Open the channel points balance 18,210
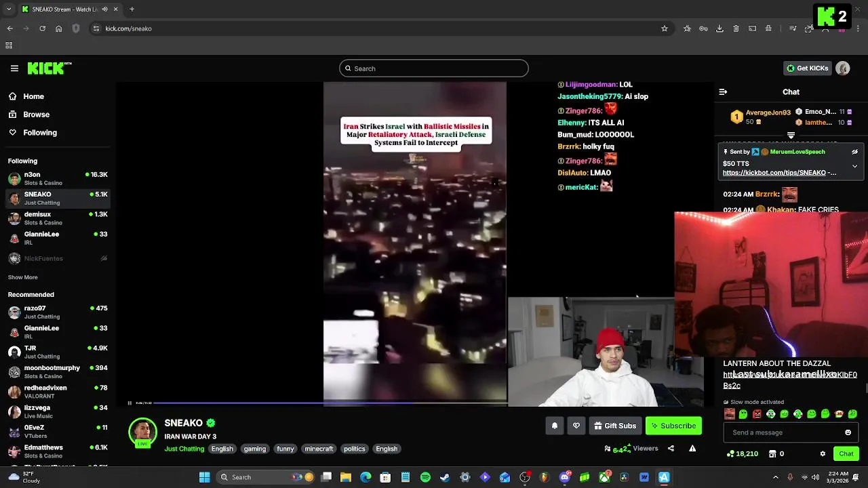The width and height of the screenshot is (868, 488). click(743, 454)
